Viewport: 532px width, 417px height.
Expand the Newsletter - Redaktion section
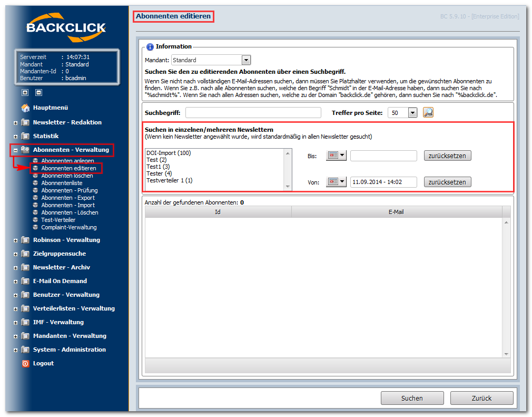pos(16,123)
